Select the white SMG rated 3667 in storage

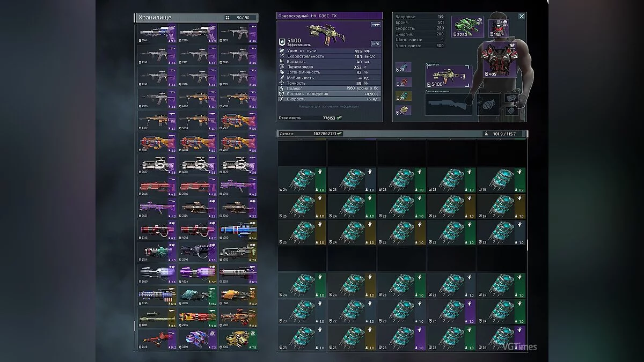point(157,165)
